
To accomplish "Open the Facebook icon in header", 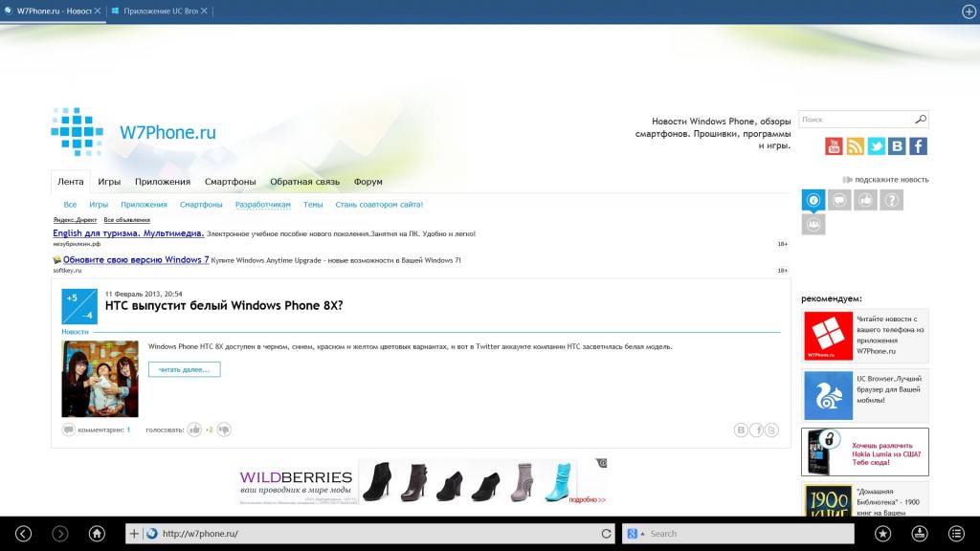I will (x=918, y=146).
